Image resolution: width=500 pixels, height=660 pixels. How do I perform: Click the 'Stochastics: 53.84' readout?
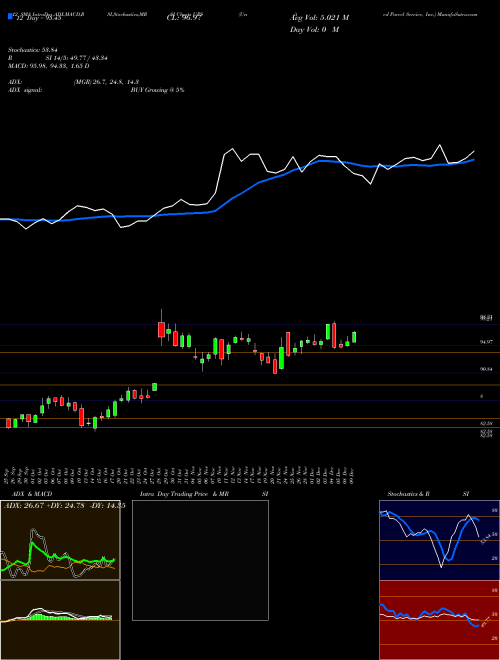[x=33, y=50]
